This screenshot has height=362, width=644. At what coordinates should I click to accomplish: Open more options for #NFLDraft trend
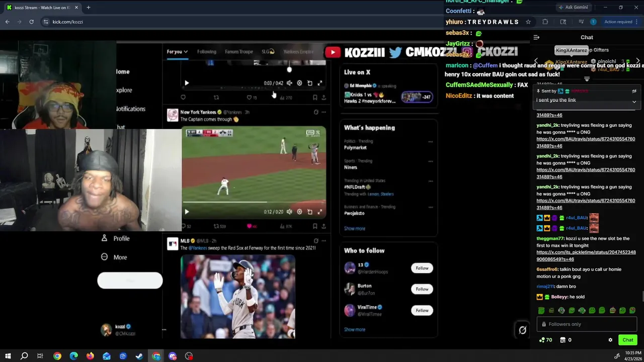(x=430, y=181)
